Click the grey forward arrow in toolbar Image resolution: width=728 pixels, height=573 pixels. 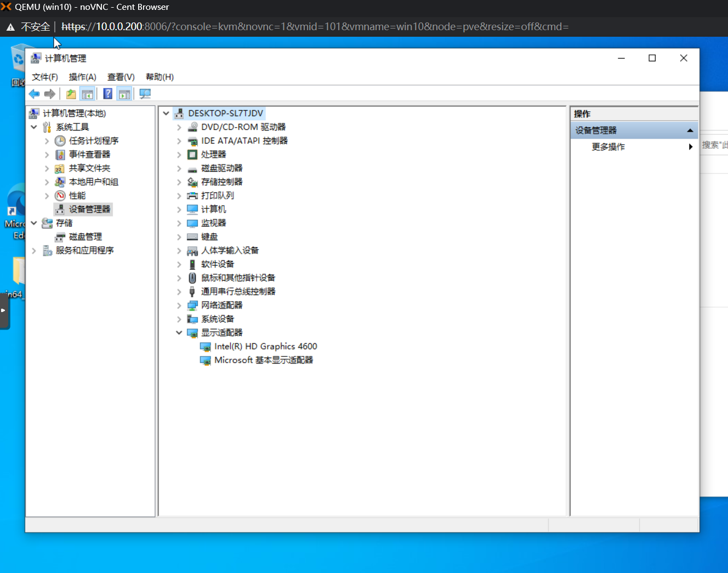50,94
